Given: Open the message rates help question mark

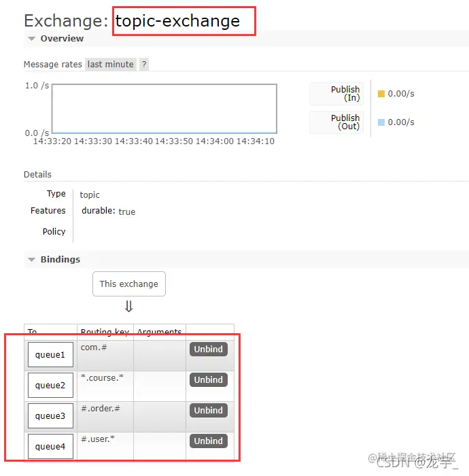Looking at the screenshot, I should (x=144, y=65).
